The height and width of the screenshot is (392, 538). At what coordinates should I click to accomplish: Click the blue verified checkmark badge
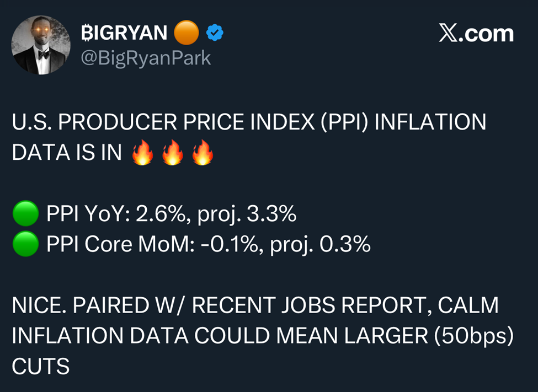(x=215, y=34)
